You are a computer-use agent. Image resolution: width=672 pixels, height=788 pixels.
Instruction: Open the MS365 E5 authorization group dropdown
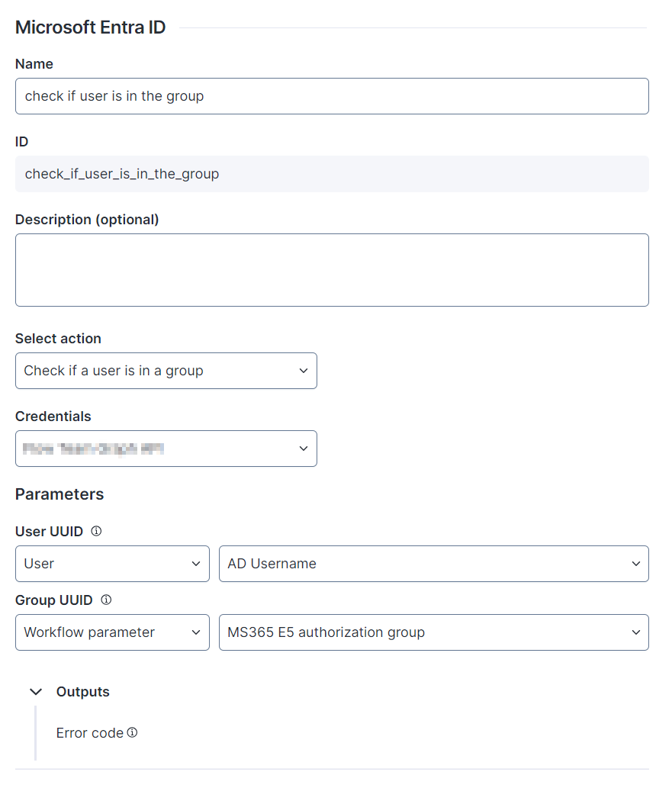433,632
